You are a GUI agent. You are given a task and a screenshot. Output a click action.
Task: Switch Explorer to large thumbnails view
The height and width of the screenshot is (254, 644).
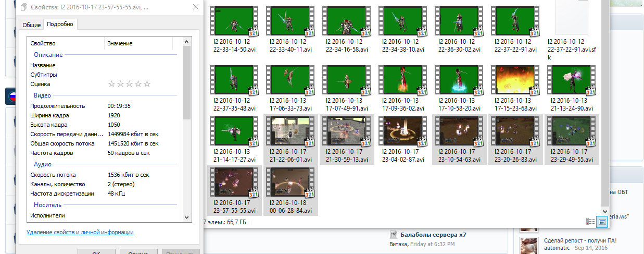pos(602,222)
